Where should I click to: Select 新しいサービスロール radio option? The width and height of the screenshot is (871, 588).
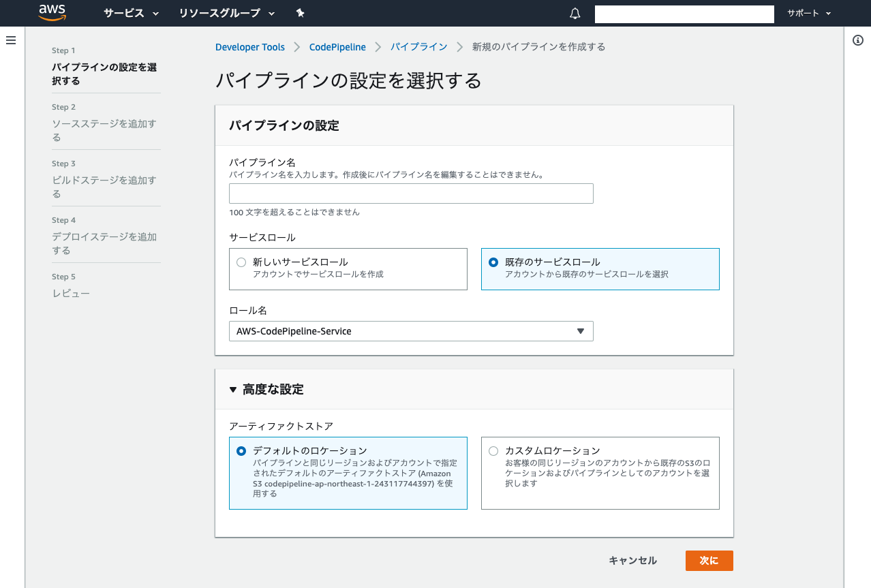coord(241,262)
